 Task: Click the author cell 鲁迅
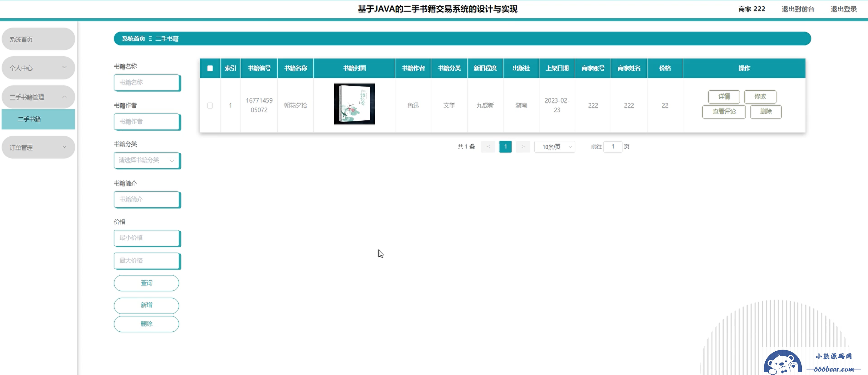coord(413,105)
